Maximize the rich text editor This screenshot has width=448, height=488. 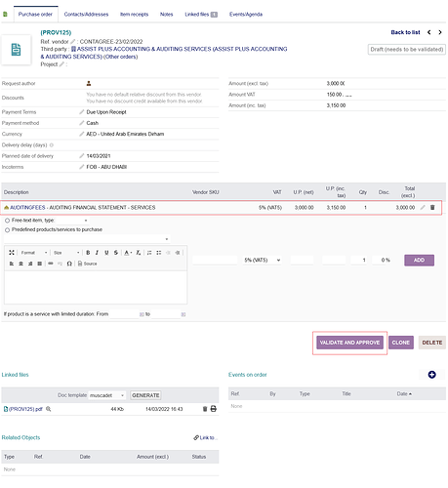[x=12, y=253]
